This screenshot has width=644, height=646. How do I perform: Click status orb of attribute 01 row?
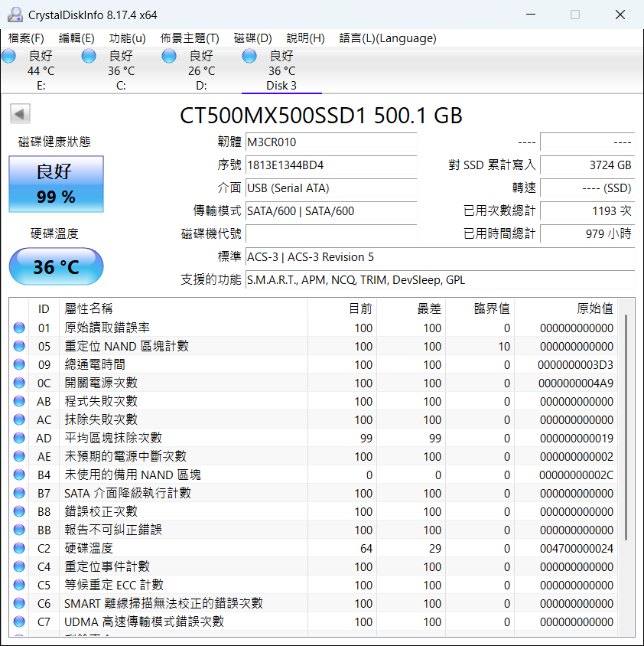point(19,328)
